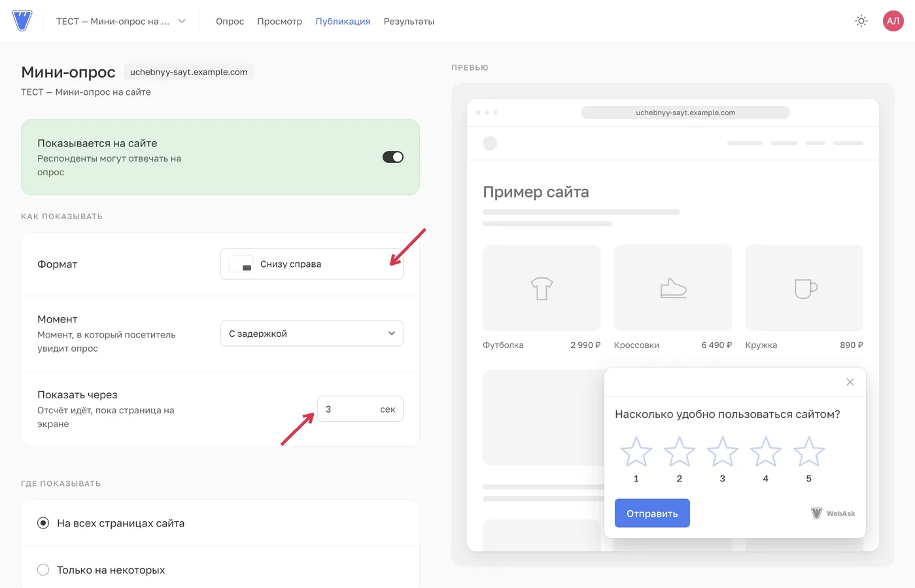
Task: Click the 'Мини-опрос' page heading
Action: [x=68, y=72]
